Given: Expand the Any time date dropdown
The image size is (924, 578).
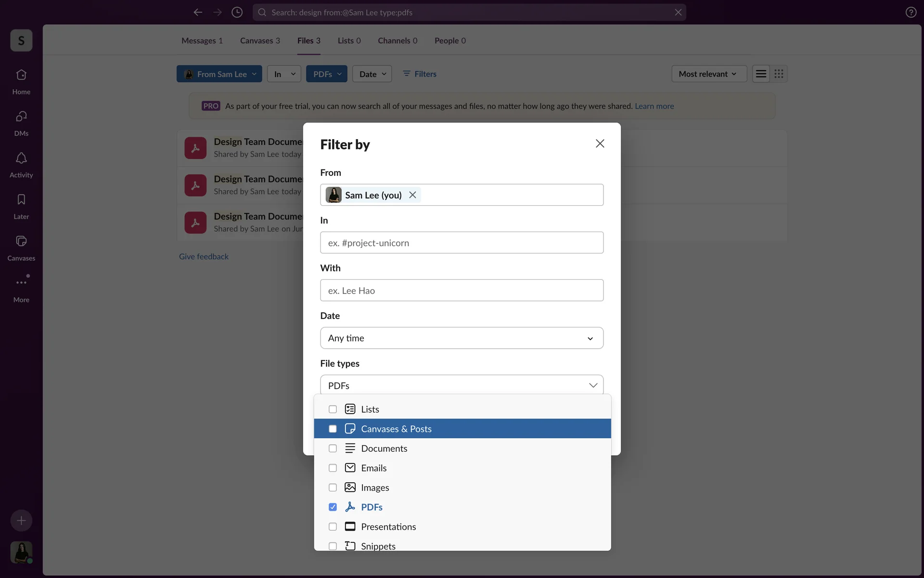Looking at the screenshot, I should tap(461, 338).
